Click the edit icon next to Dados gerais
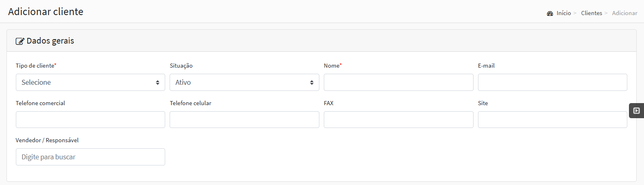 tap(20, 41)
